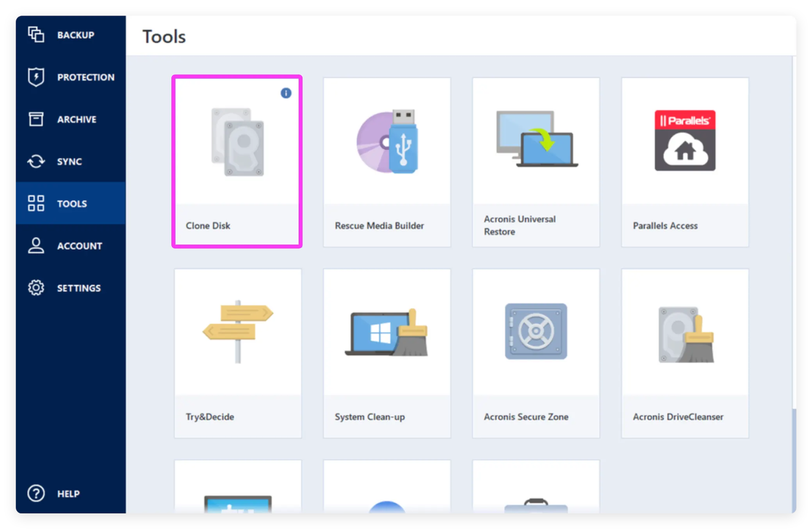Viewport: 812px width, 529px height.
Task: Click the Acronis Universal Restore computers icon
Action: click(537, 139)
